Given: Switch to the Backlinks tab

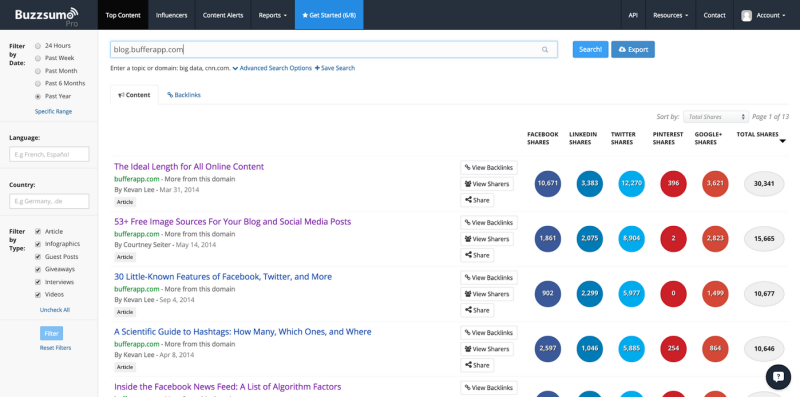Looking at the screenshot, I should click(184, 95).
